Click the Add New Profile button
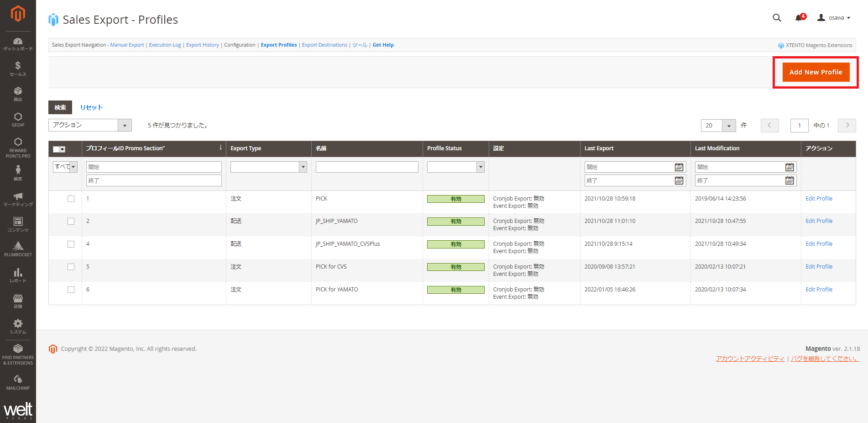The height and width of the screenshot is (423, 868). [x=816, y=72]
